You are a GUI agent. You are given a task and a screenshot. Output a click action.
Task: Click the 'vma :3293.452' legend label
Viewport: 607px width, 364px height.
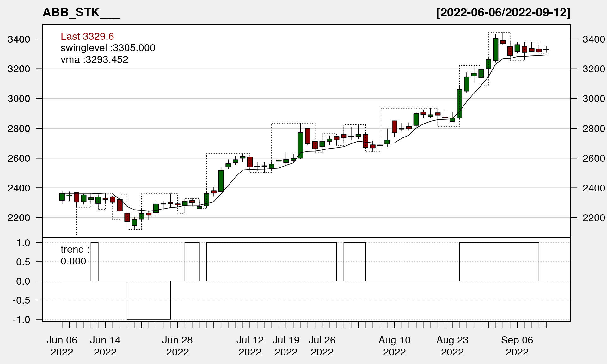(94, 60)
